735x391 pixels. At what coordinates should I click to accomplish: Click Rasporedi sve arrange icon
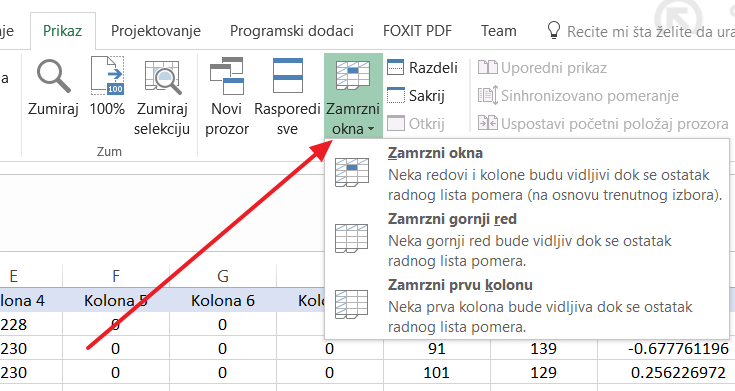tap(287, 75)
